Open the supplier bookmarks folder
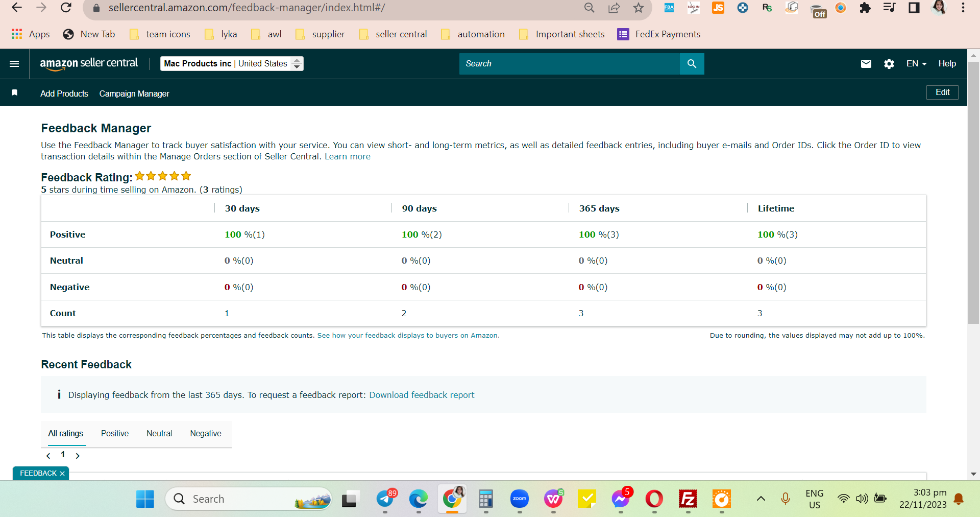 coord(320,34)
